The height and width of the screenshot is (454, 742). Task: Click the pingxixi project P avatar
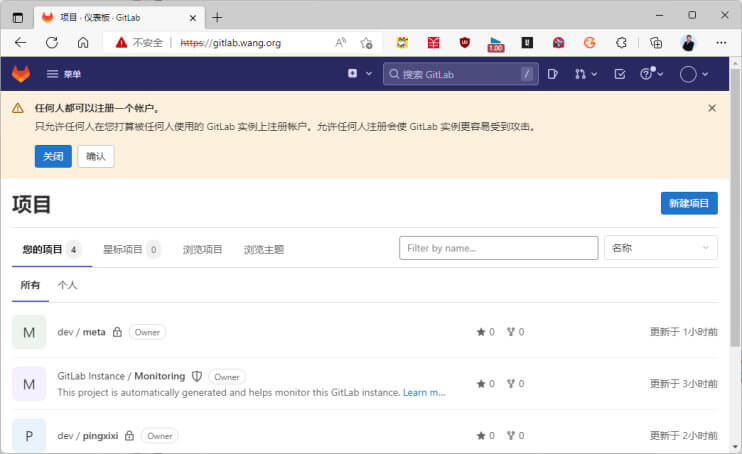[29, 436]
